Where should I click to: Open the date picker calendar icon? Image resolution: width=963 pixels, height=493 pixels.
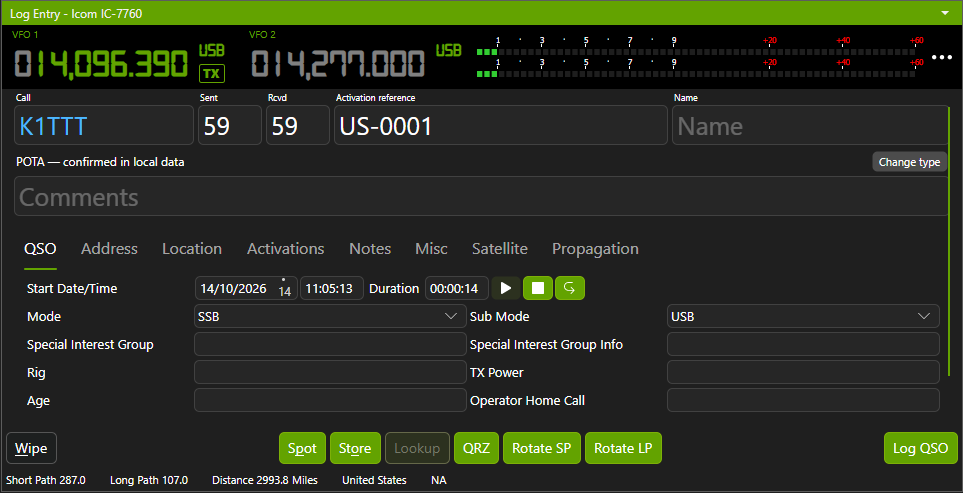[x=285, y=289]
